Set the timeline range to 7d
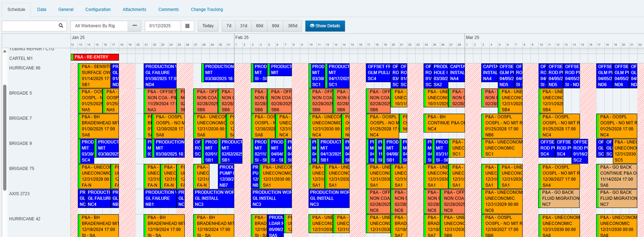Image resolution: width=644 pixels, height=237 pixels. tap(229, 26)
